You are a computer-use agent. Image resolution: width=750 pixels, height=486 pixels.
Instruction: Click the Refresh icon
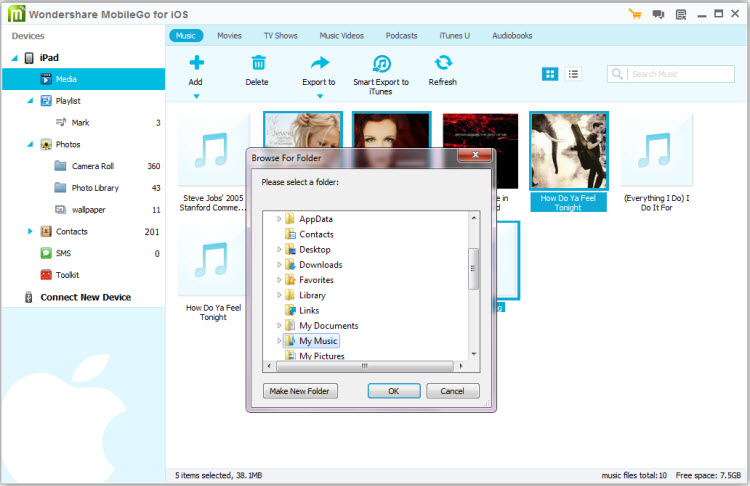[x=443, y=63]
